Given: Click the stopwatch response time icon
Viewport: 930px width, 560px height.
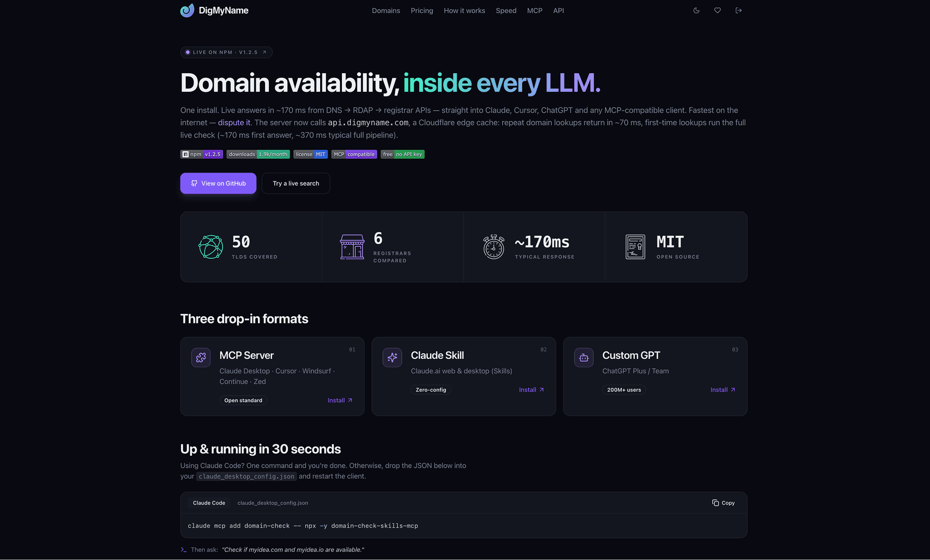Looking at the screenshot, I should tap(494, 247).
